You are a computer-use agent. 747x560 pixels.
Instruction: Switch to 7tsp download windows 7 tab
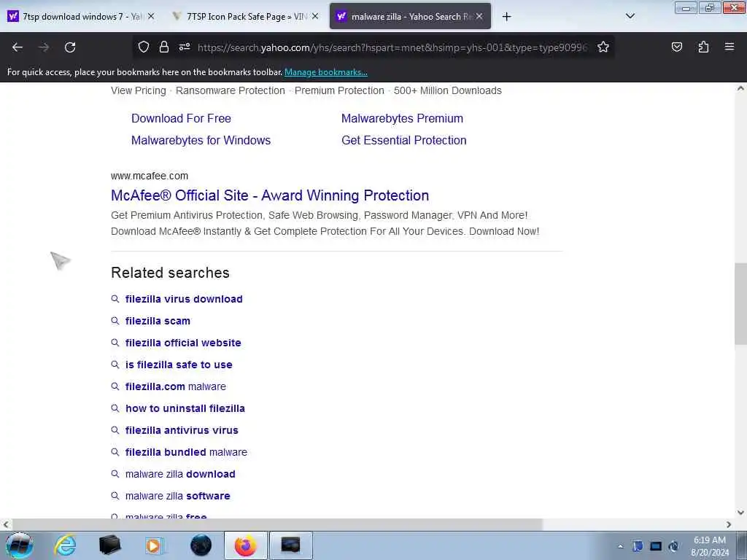coord(81,16)
